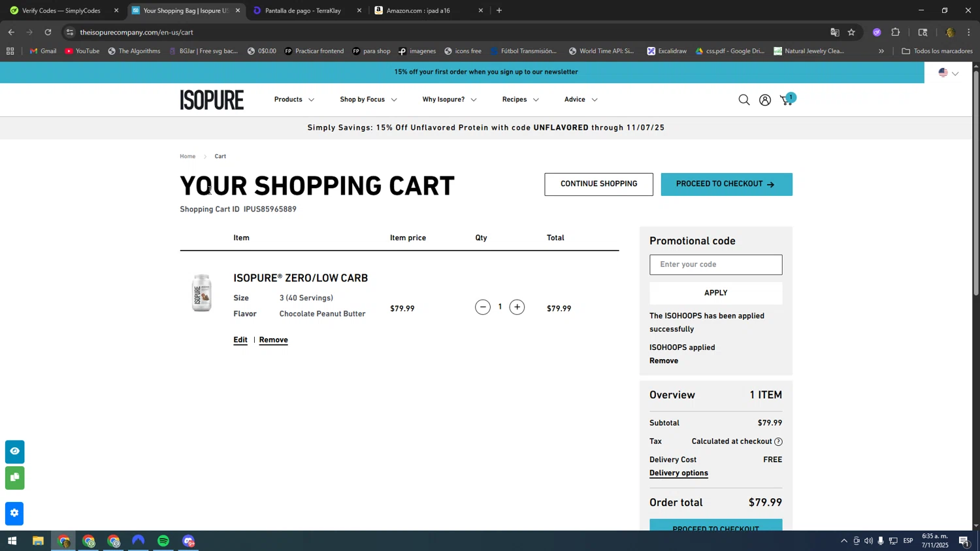980x551 pixels.
Task: Open the site info icon in address bar
Action: [x=70, y=32]
